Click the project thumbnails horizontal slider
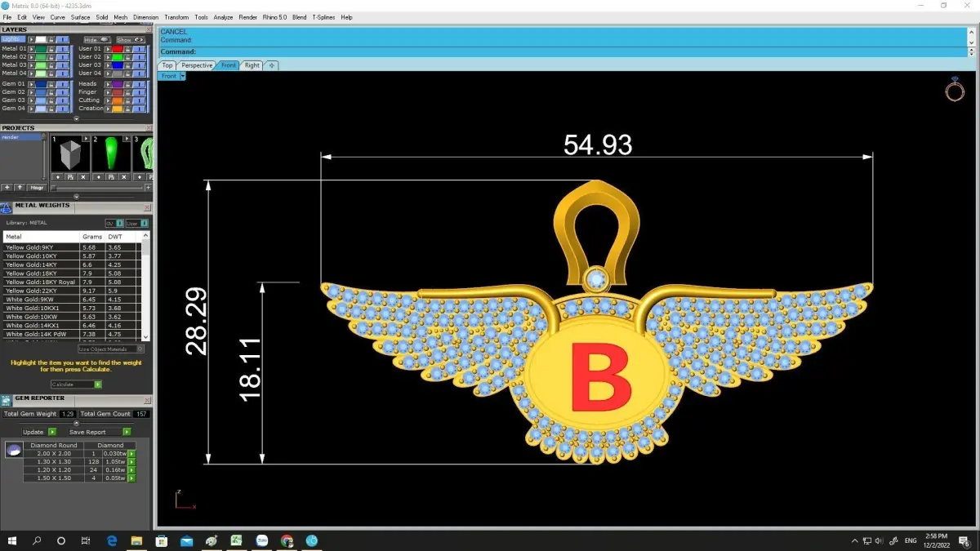The width and height of the screenshot is (980, 551). click(96, 188)
